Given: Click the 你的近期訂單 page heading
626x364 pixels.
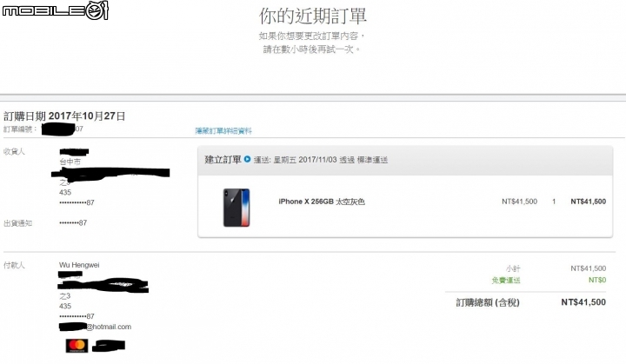Looking at the screenshot, I should (313, 17).
